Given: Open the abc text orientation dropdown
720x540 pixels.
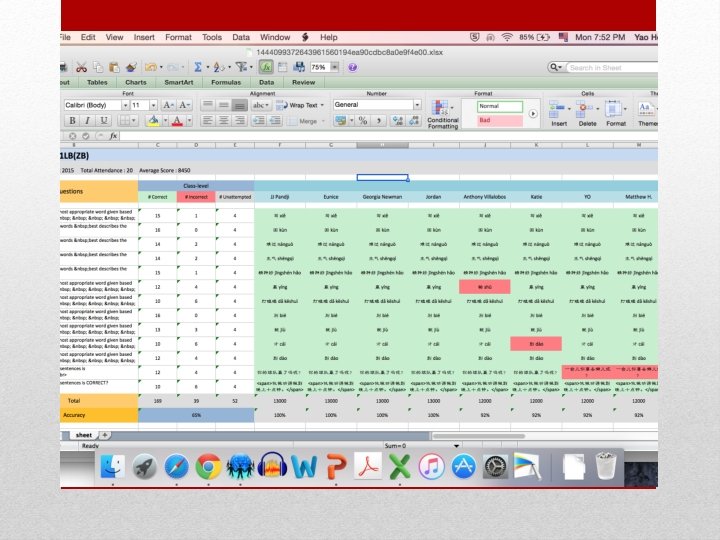Looking at the screenshot, I should 261,105.
